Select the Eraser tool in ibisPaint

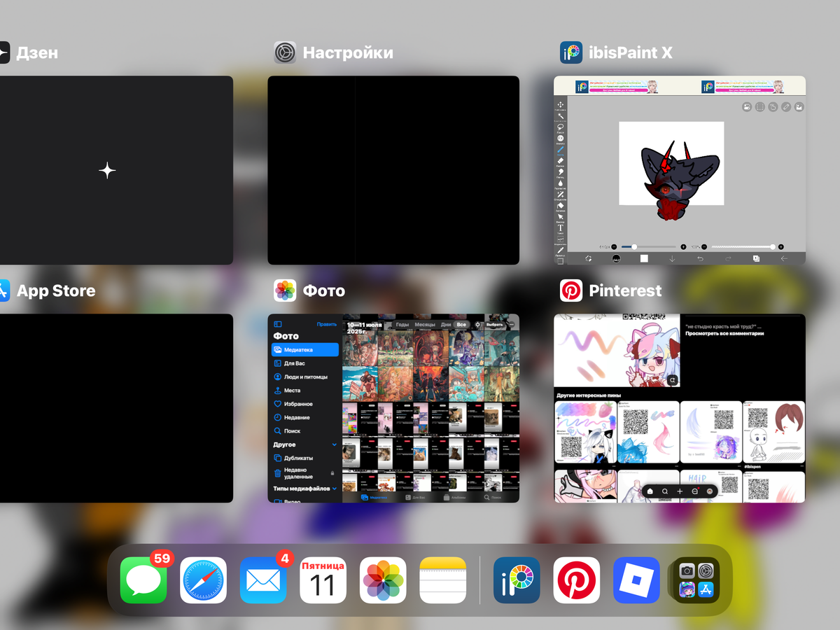pos(561,160)
